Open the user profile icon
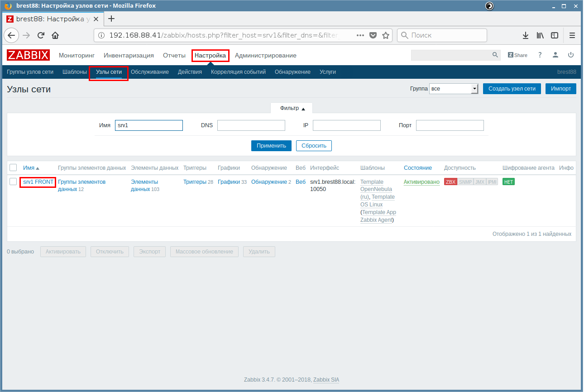This screenshot has width=584, height=392. [x=555, y=55]
